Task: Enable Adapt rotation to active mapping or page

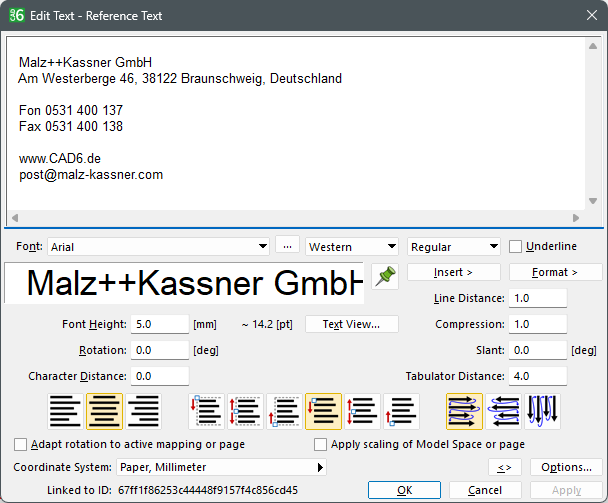Action: [20, 444]
